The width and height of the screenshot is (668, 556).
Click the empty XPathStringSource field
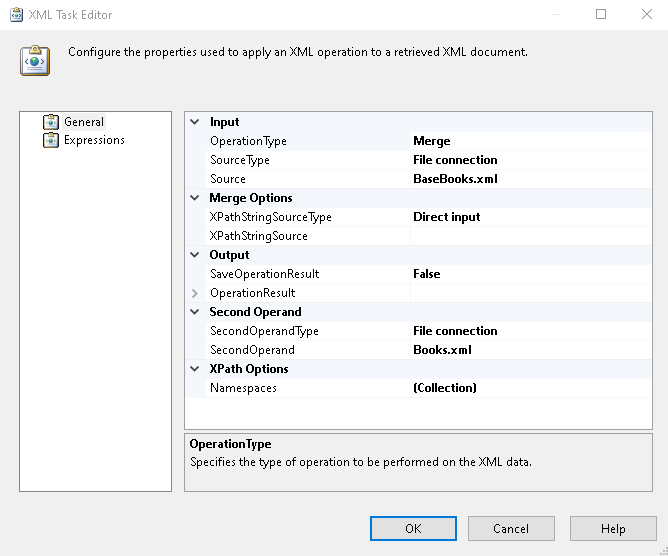(530, 236)
